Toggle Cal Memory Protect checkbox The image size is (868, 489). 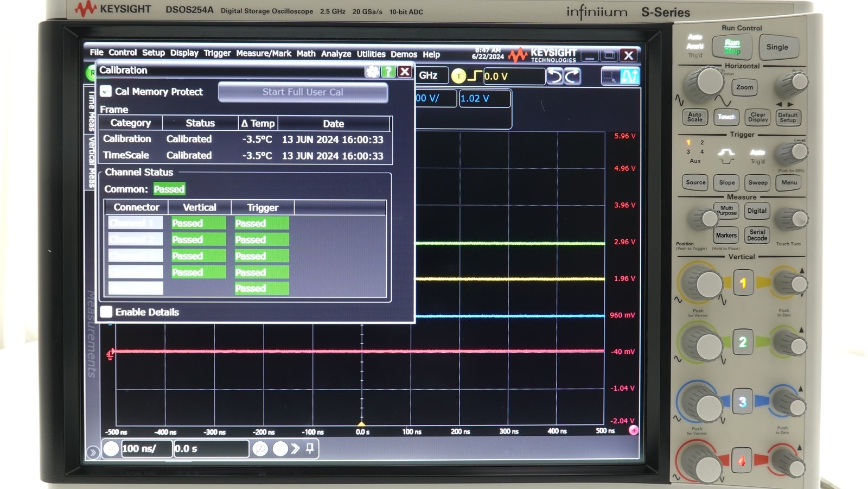click(x=106, y=92)
